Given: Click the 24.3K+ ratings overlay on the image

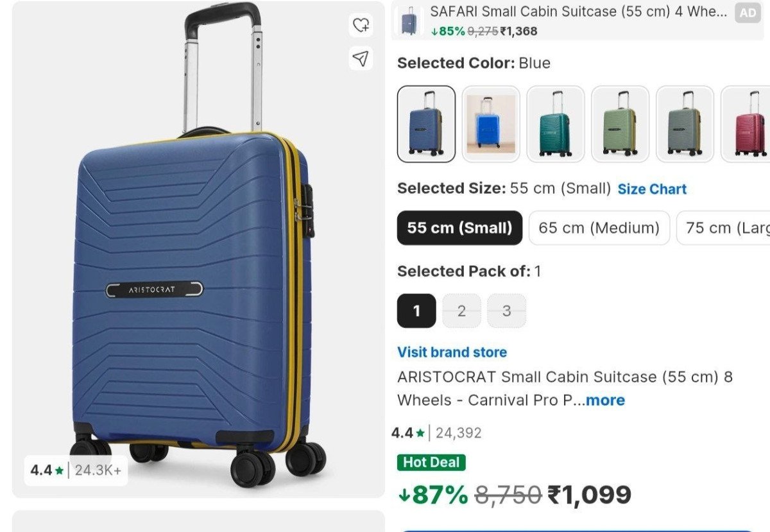Looking at the screenshot, I should [76, 470].
